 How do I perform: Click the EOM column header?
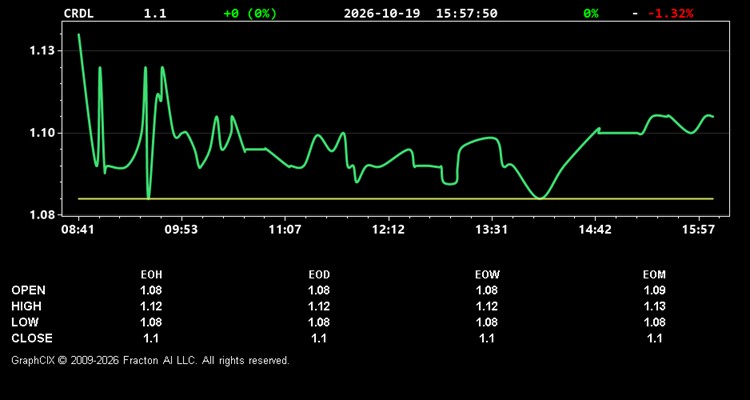(654, 275)
